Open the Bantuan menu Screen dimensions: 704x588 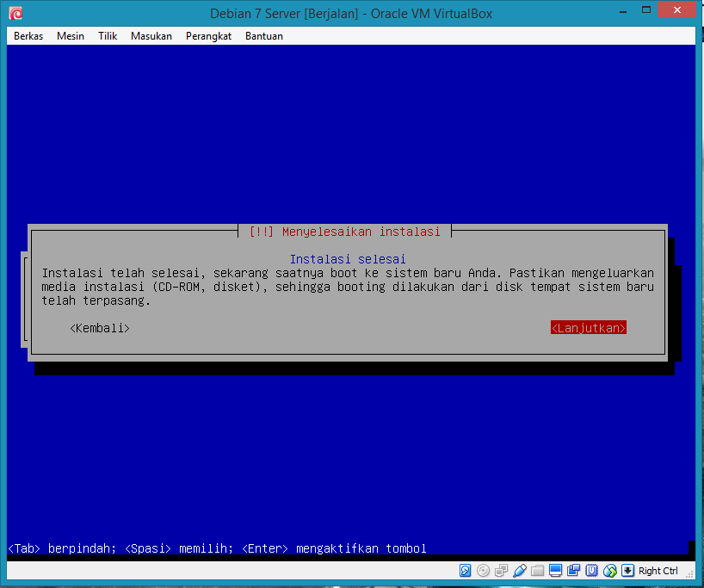pyautogui.click(x=264, y=36)
